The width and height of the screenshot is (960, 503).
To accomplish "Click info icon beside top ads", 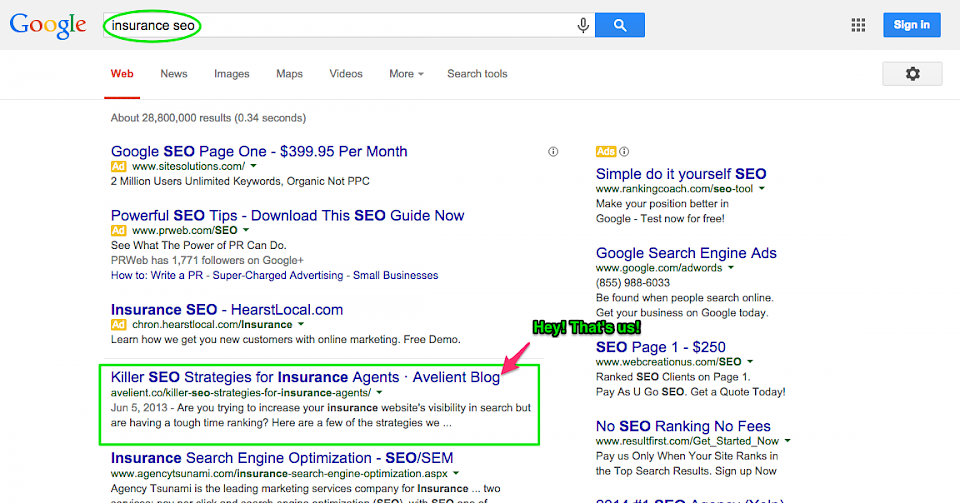I will click(x=553, y=152).
